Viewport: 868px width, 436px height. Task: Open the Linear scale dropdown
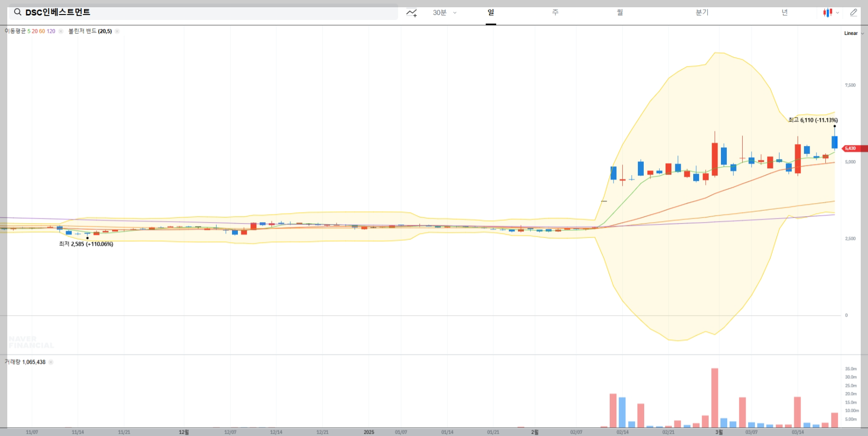[x=854, y=33]
